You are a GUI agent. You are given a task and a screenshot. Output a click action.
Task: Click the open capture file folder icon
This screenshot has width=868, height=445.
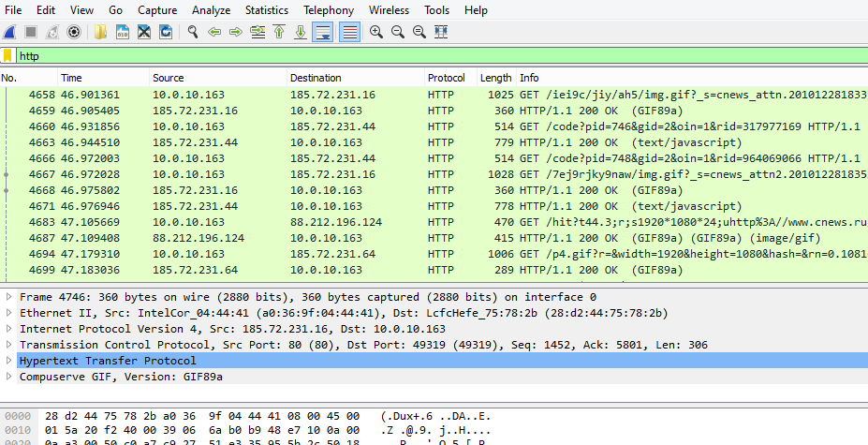click(x=100, y=32)
